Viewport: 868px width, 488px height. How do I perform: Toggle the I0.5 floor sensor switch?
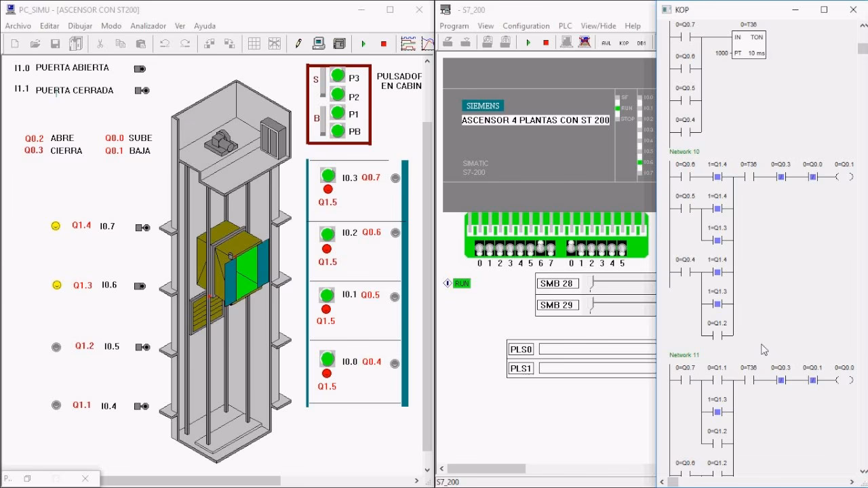coord(142,347)
